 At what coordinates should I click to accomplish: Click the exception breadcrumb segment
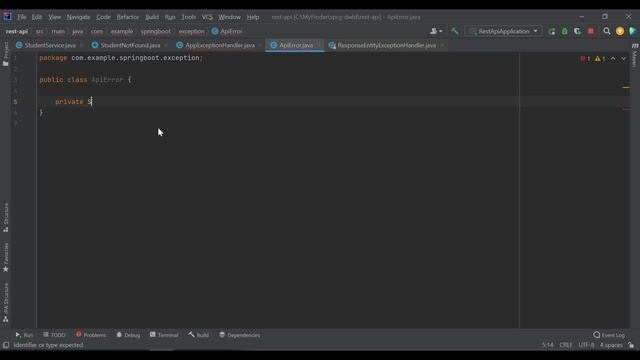[x=191, y=31]
